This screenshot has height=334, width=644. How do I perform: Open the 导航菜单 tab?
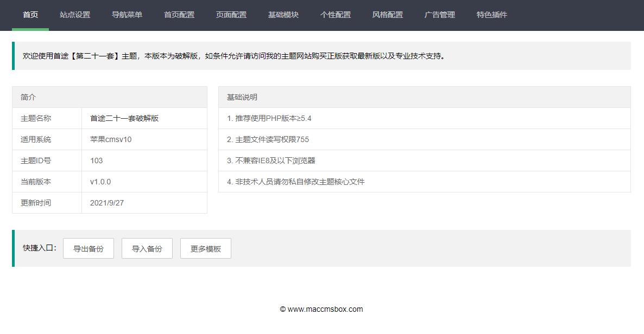pos(127,15)
